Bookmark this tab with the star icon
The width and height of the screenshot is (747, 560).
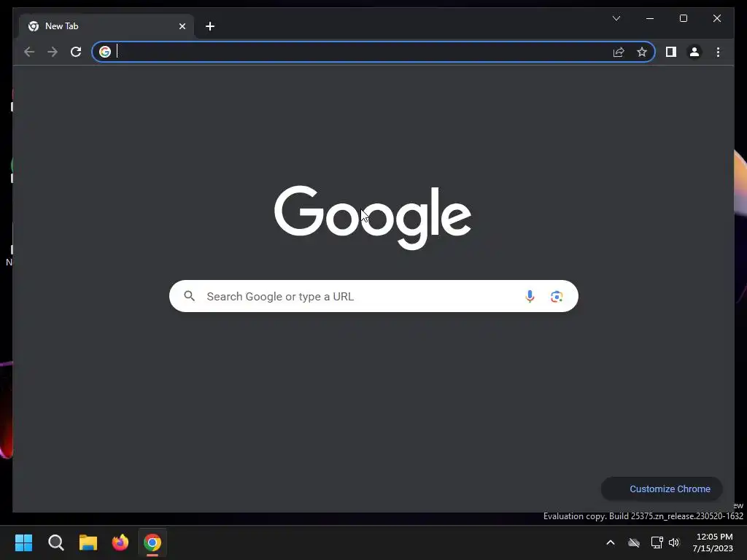(642, 52)
